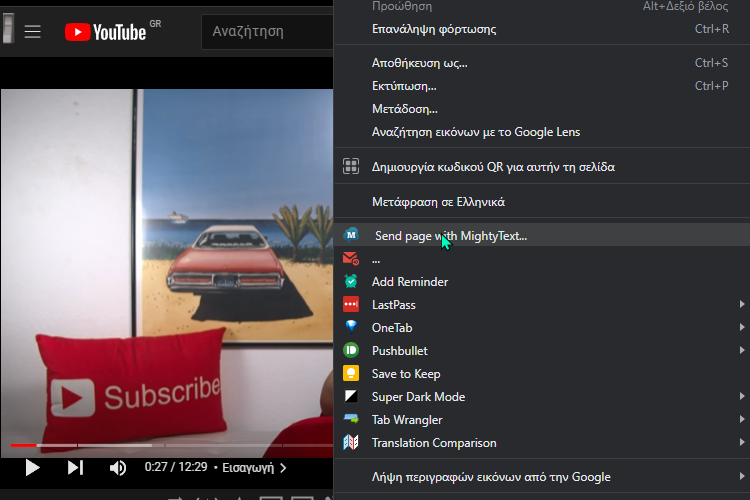This screenshot has height=500, width=750.
Task: Mute the video using speaker icon
Action: pos(118,467)
